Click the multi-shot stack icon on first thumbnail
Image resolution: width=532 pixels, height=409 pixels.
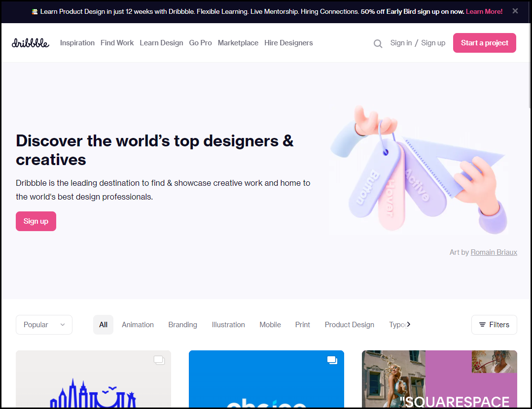[159, 360]
